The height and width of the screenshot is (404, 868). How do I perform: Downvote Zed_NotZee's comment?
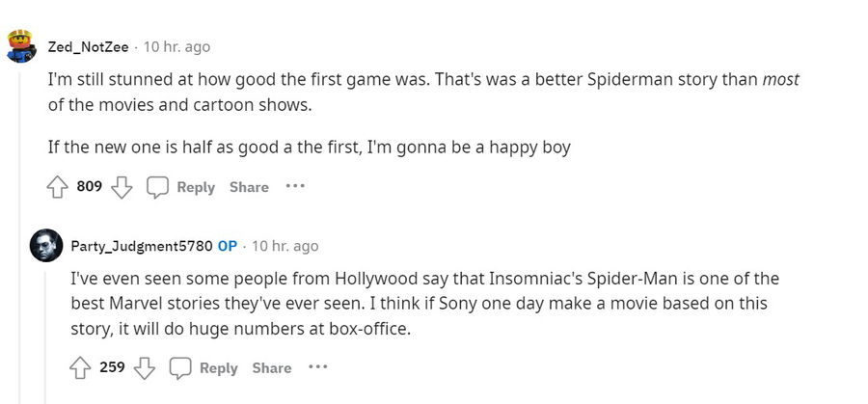121,187
